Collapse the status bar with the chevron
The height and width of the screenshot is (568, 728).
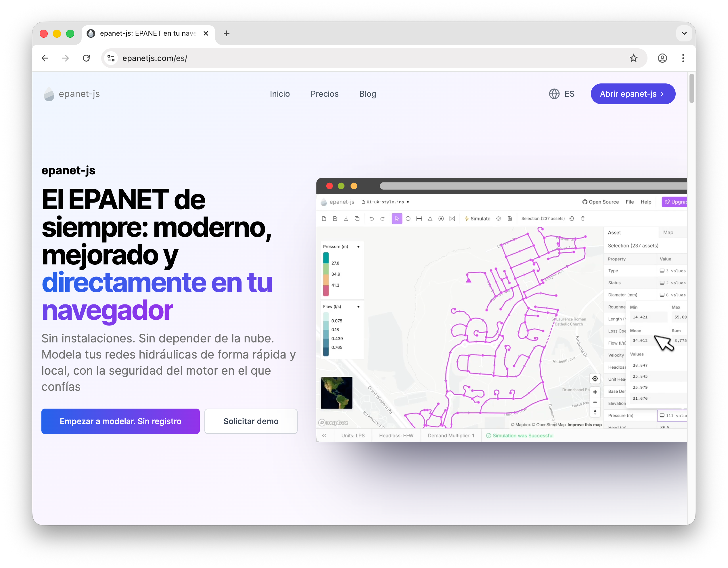click(x=325, y=435)
